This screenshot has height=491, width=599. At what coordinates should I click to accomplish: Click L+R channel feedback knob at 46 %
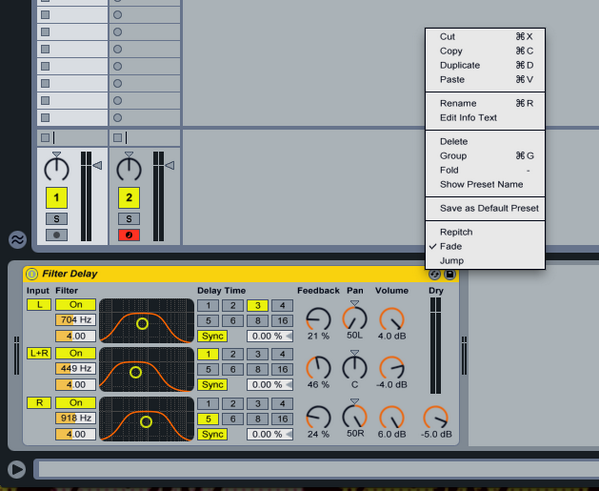(x=318, y=368)
